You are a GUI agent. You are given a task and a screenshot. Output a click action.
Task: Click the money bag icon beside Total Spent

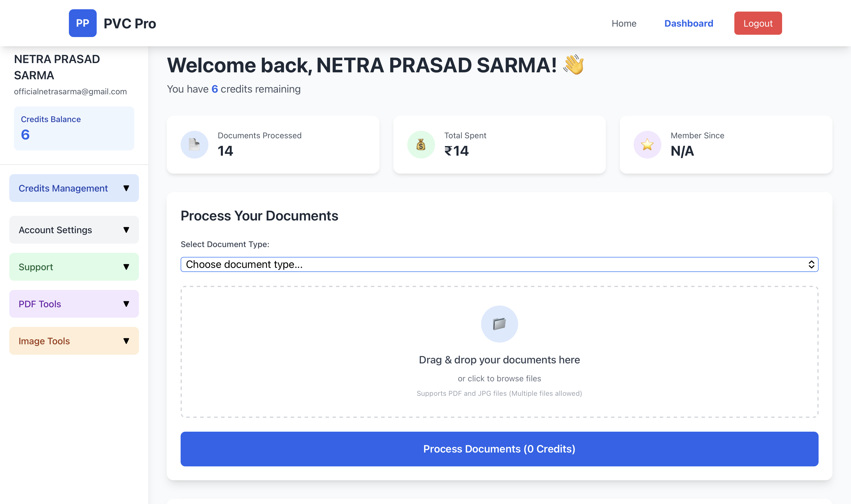point(421,144)
